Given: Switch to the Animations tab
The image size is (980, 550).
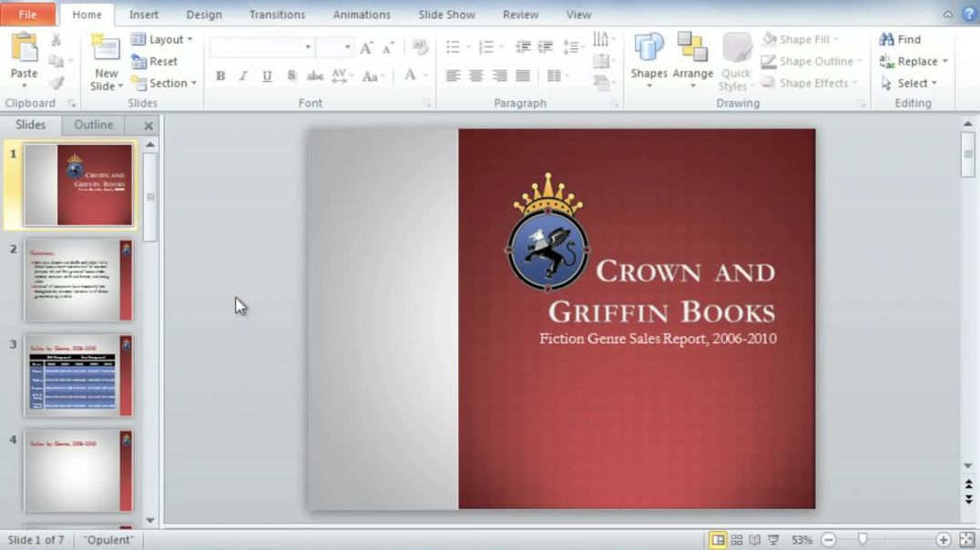Looking at the screenshot, I should [x=362, y=15].
